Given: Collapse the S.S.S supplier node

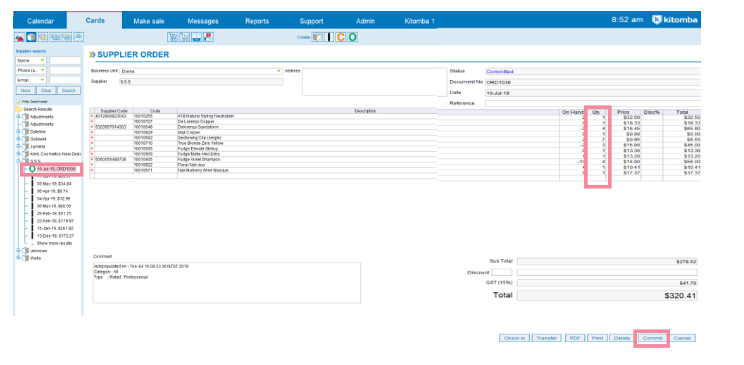Looking at the screenshot, I should point(19,161).
